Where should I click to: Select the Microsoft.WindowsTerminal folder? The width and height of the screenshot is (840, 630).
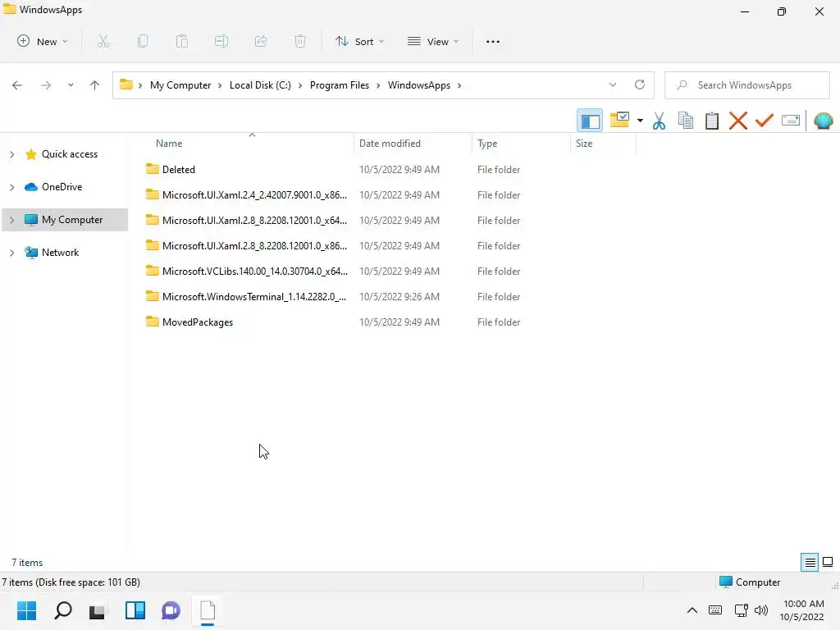click(x=254, y=297)
